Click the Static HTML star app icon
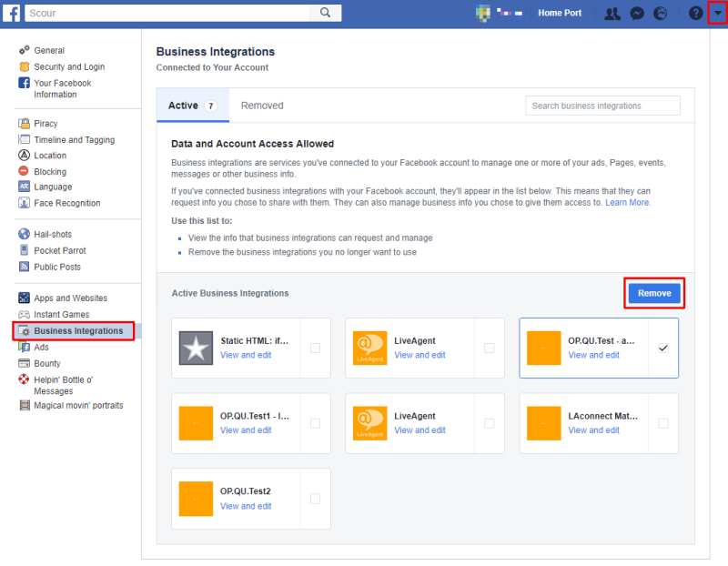The image size is (728, 566). pos(195,348)
